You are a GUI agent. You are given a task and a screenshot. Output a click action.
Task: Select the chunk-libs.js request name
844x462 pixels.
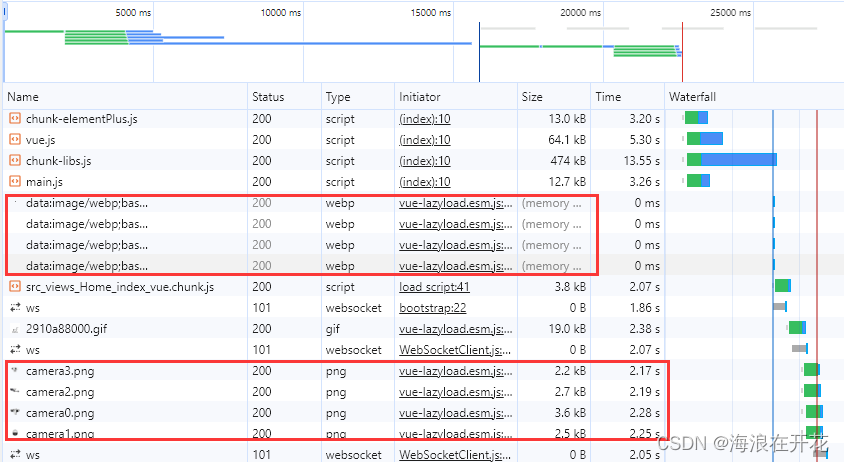pos(59,161)
